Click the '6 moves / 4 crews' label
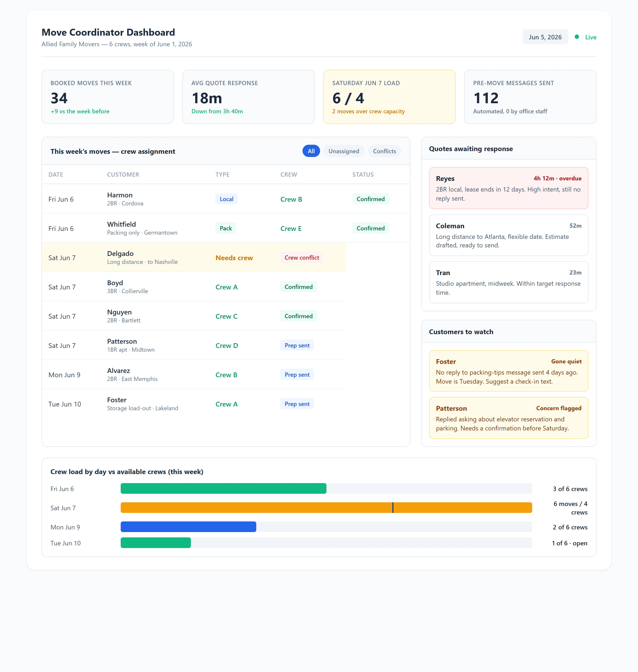Viewport: 638px width, 672px height. point(570,508)
